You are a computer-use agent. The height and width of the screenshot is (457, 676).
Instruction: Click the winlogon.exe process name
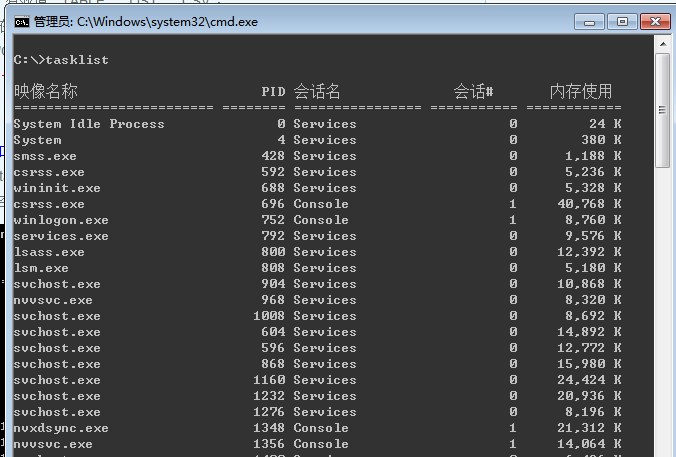pos(61,220)
